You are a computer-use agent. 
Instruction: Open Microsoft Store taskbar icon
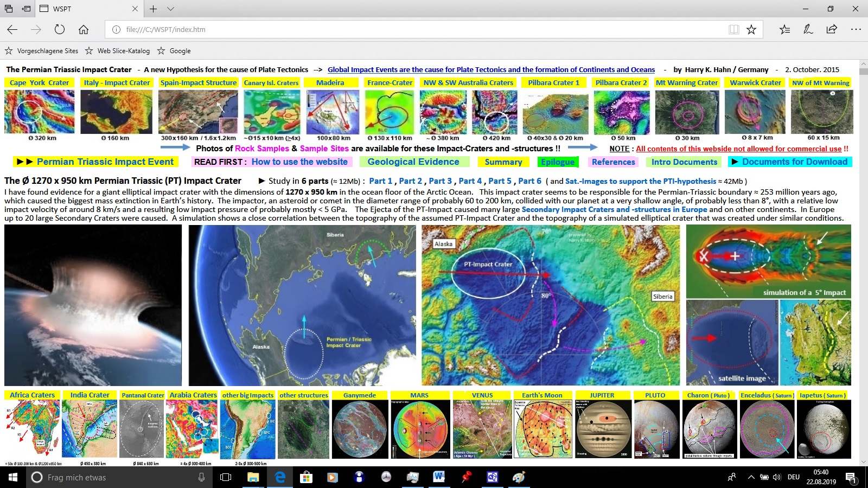[307, 477]
